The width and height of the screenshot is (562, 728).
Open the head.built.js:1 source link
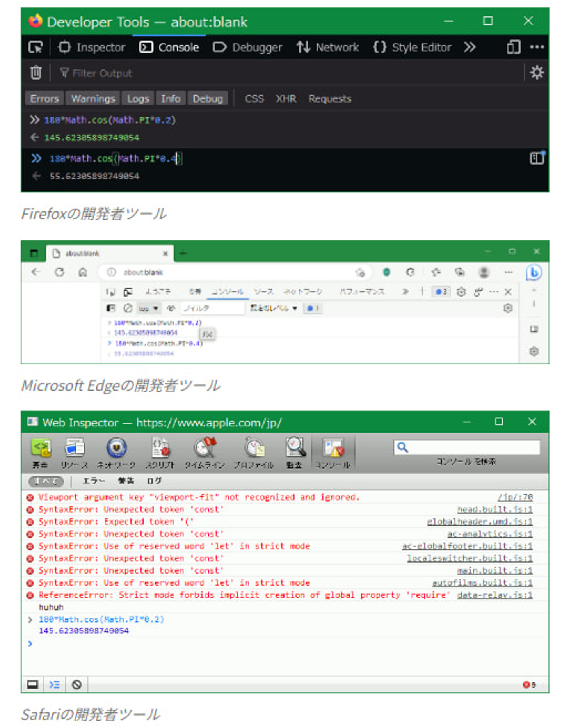(x=495, y=509)
